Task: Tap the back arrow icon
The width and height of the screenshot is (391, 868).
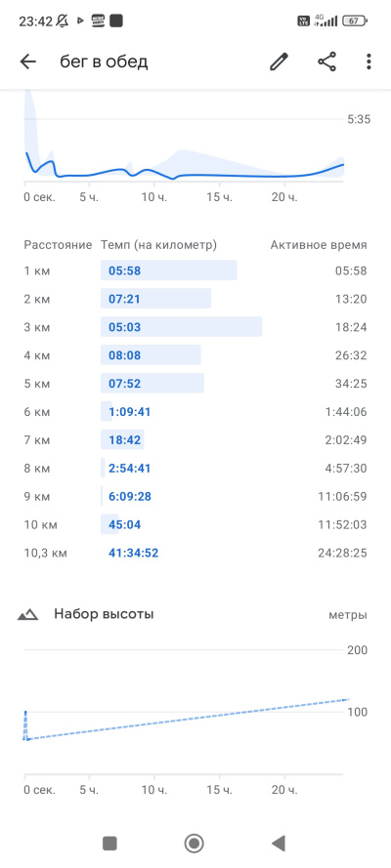Action: click(27, 62)
